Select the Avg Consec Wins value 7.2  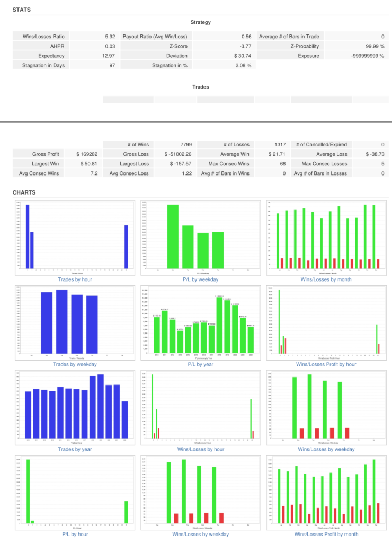tap(94, 173)
